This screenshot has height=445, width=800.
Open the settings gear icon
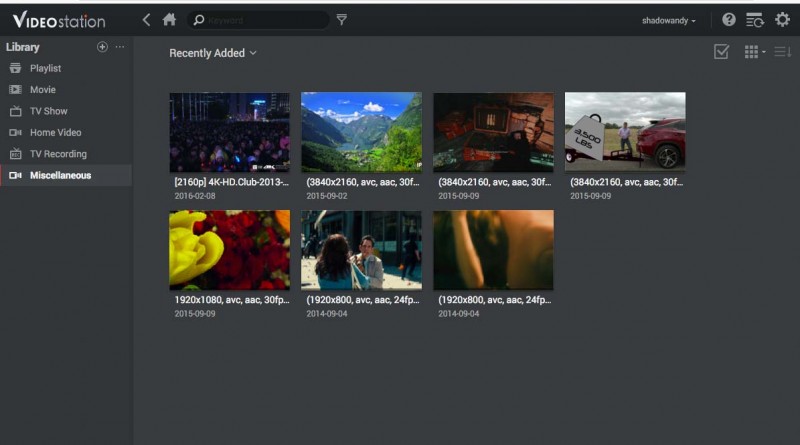click(782, 20)
